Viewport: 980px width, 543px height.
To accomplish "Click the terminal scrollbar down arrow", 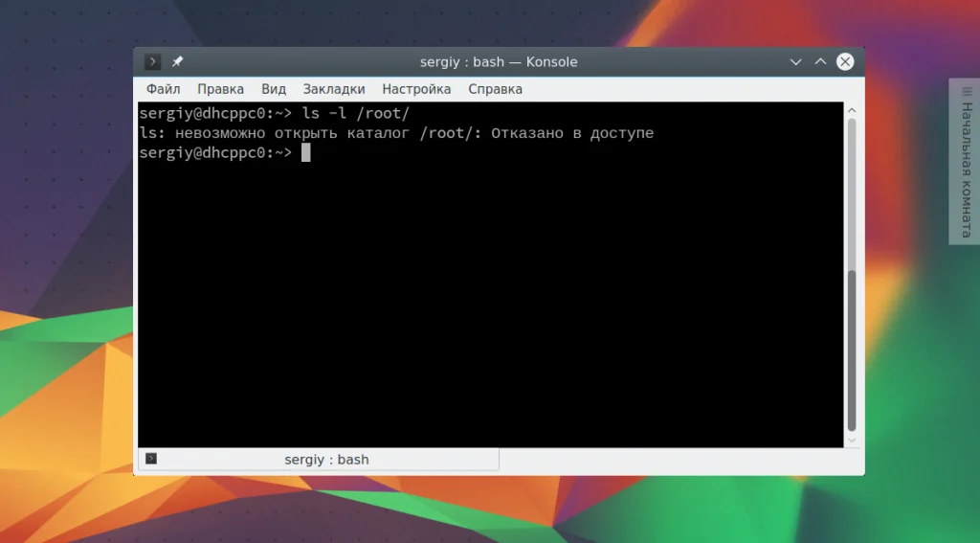I will tap(851, 441).
